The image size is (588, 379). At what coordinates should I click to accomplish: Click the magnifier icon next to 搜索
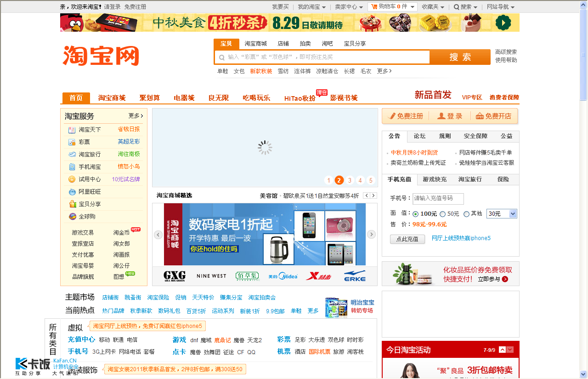[457, 7]
